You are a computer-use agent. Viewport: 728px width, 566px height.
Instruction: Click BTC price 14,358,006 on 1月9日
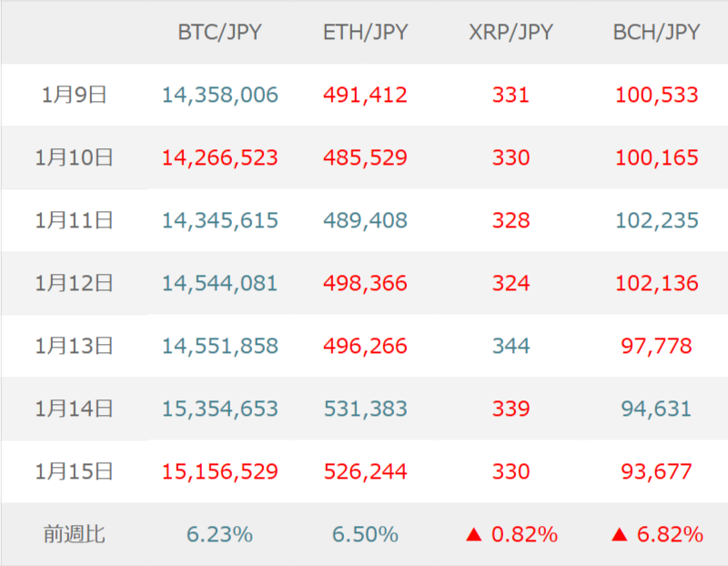[219, 95]
